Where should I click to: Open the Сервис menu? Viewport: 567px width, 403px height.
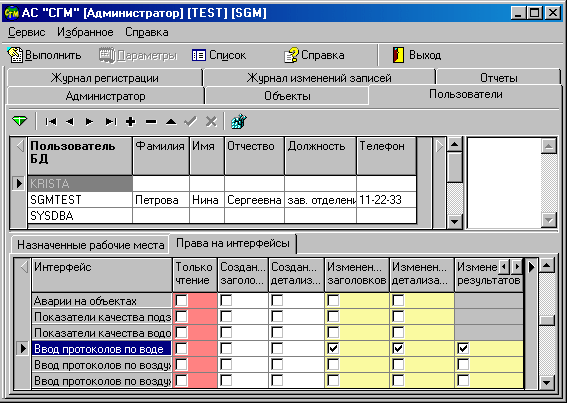(x=26, y=32)
